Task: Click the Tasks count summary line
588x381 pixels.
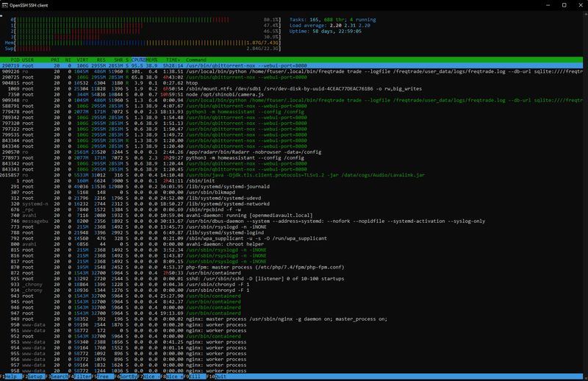Action: point(333,20)
